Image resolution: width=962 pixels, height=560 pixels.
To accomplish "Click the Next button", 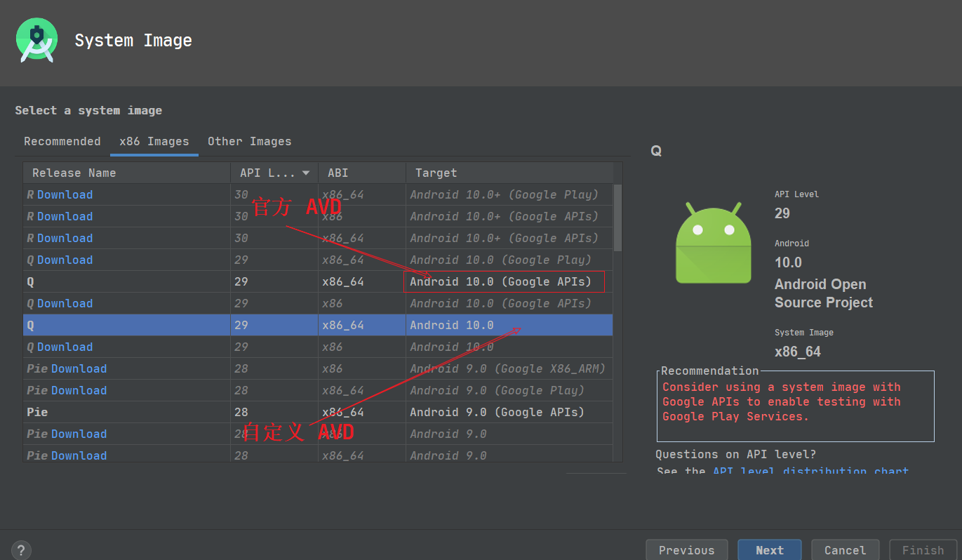I will (770, 550).
